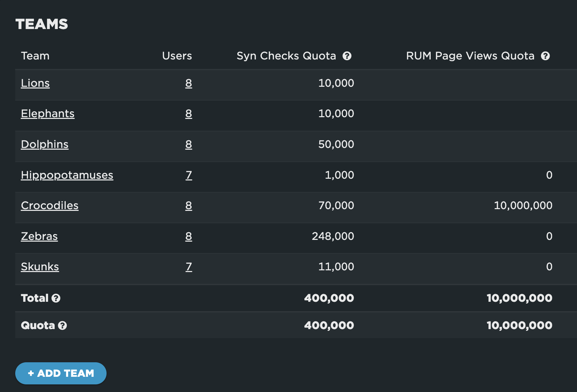
Task: Open Elephants users count link
Action: (x=189, y=114)
